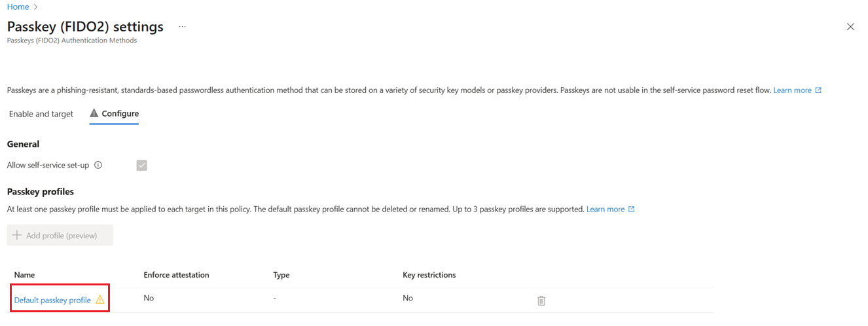Open the ellipsis more options beside the page title
The width and height of the screenshot is (868, 326).
point(182,27)
